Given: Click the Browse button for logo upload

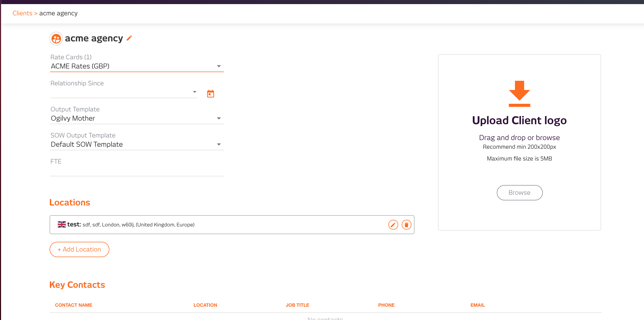Looking at the screenshot, I should point(520,193).
